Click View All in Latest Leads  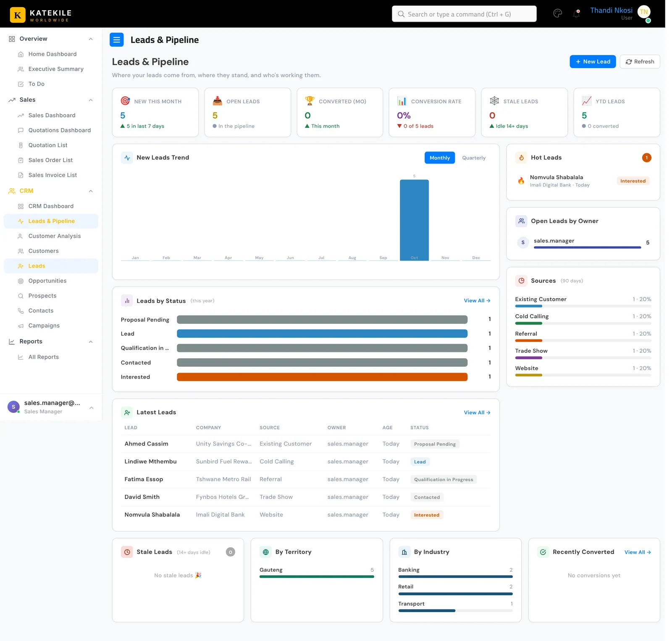(477, 412)
